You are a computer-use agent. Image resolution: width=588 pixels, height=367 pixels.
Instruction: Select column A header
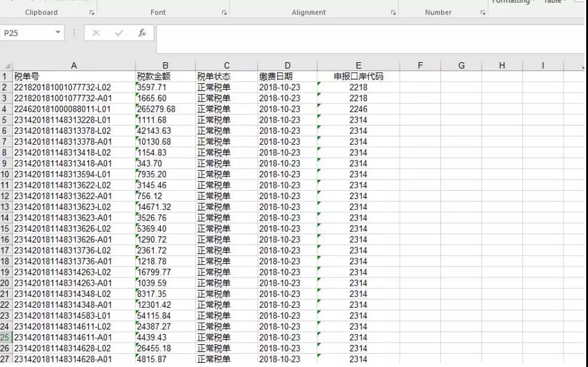(x=73, y=65)
